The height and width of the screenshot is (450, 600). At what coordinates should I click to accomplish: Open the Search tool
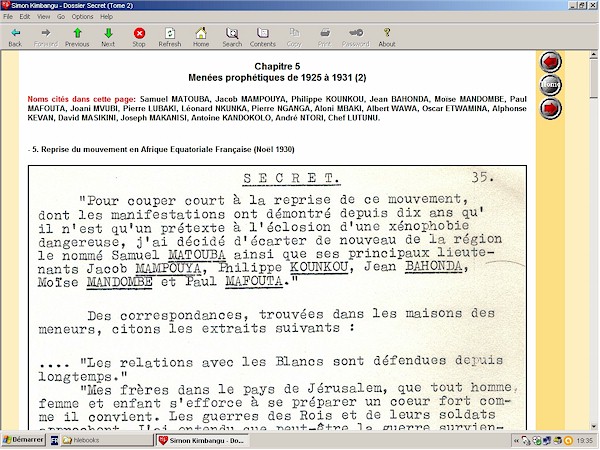tap(232, 37)
